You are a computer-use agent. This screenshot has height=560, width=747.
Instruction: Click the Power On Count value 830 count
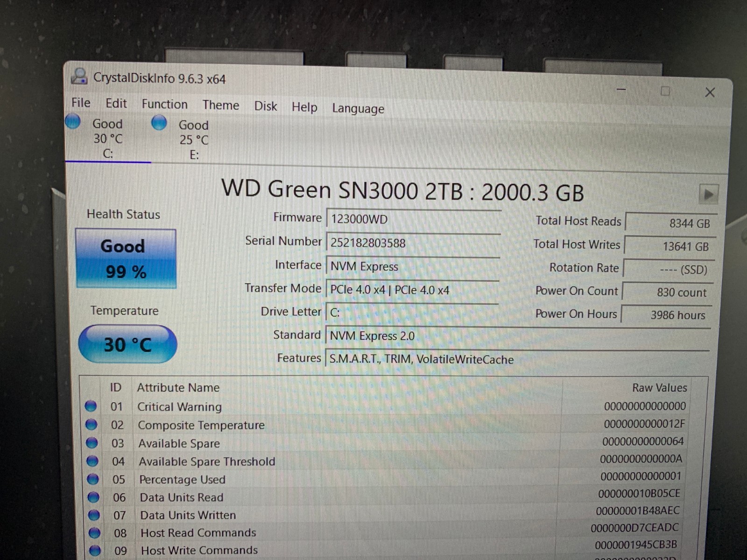pos(668,292)
